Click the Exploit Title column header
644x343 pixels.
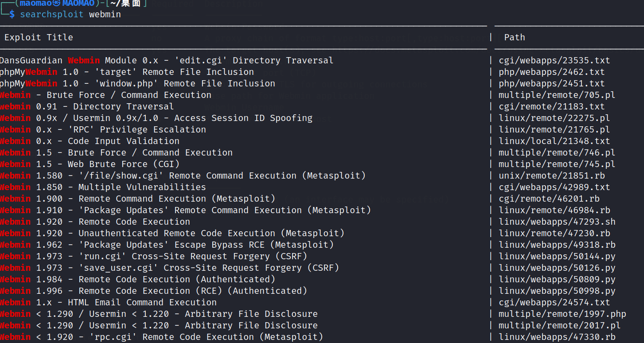click(39, 38)
